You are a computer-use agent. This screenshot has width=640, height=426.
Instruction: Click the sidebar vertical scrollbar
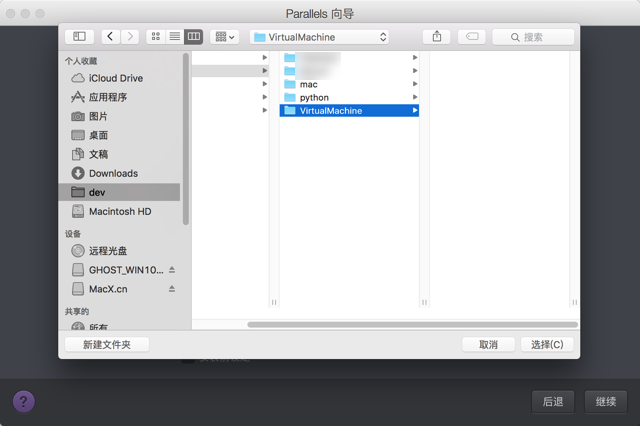pyautogui.click(x=186, y=139)
